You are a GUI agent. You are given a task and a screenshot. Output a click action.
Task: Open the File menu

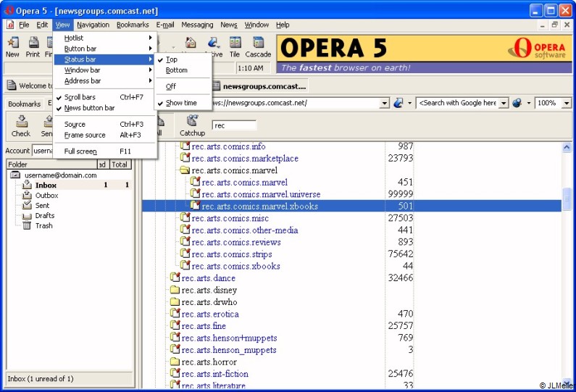[24, 25]
